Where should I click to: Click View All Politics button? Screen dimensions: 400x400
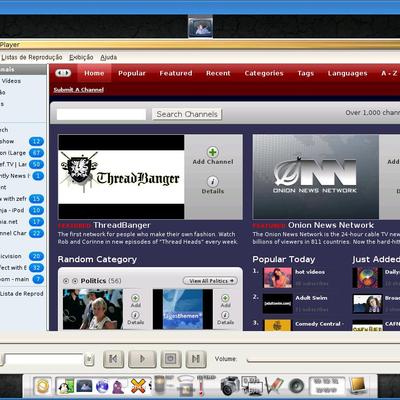click(x=211, y=281)
